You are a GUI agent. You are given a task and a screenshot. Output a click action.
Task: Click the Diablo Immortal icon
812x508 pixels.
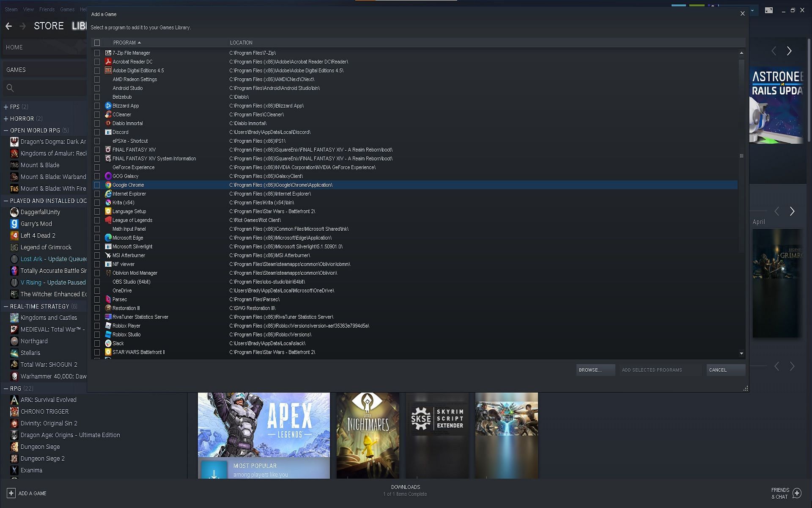tap(108, 123)
